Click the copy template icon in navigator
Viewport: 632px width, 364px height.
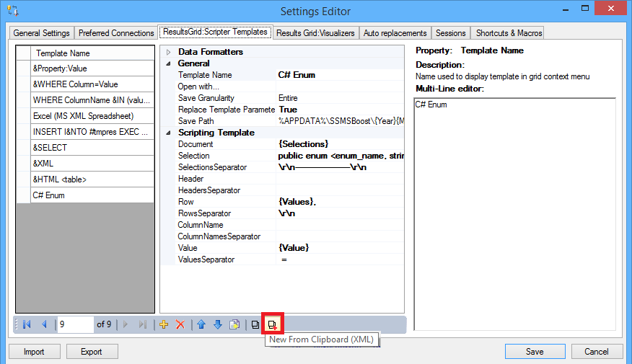point(255,324)
